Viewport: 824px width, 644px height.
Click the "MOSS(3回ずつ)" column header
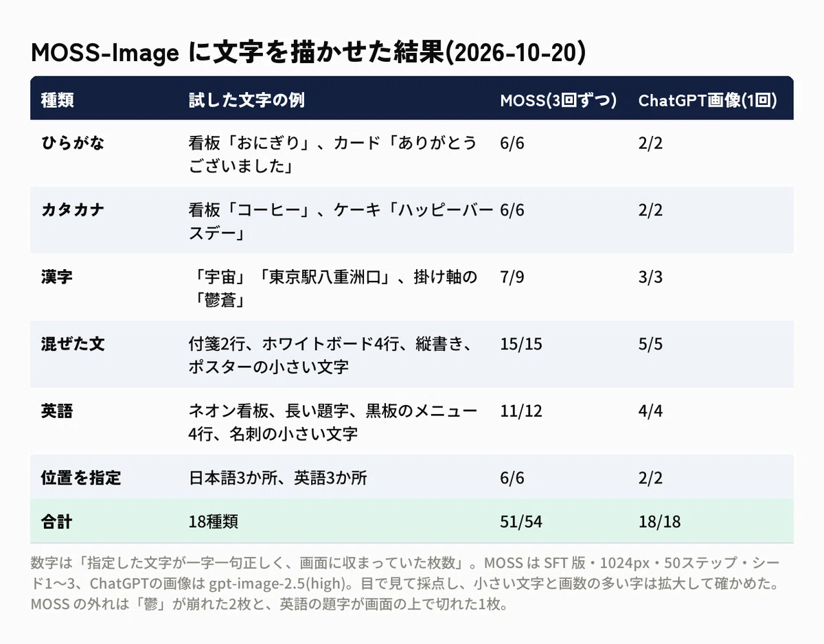[558, 100]
